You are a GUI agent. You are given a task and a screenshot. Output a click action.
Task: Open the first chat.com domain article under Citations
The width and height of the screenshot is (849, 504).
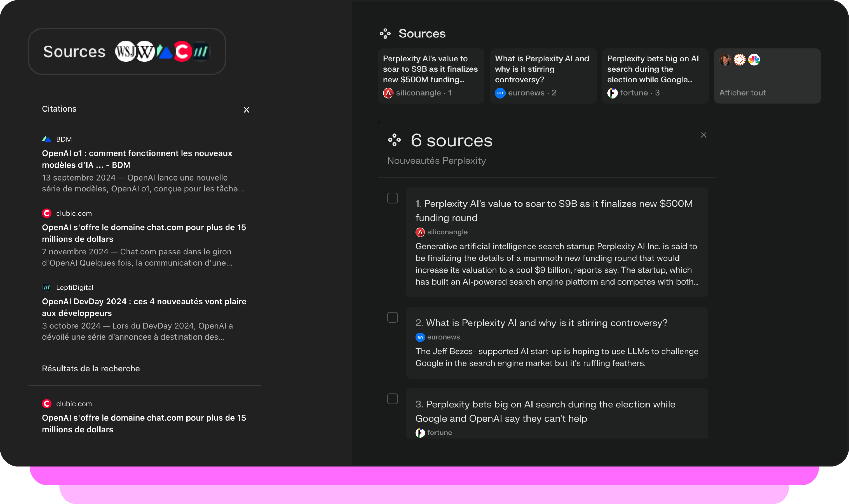click(x=144, y=233)
